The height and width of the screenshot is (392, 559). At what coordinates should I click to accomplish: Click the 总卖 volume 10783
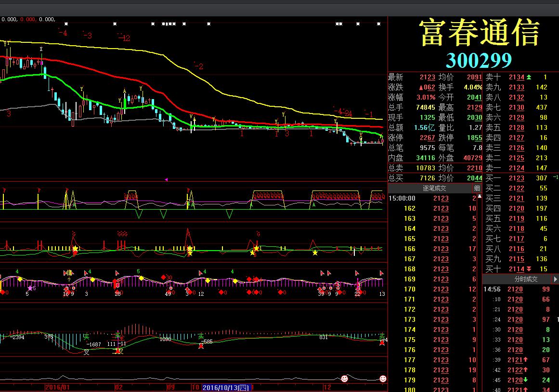(x=426, y=168)
